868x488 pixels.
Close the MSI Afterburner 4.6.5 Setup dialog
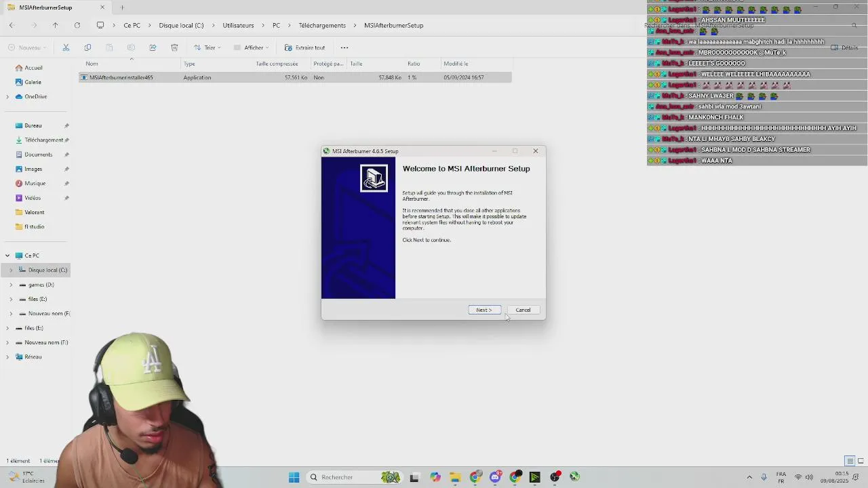click(535, 151)
